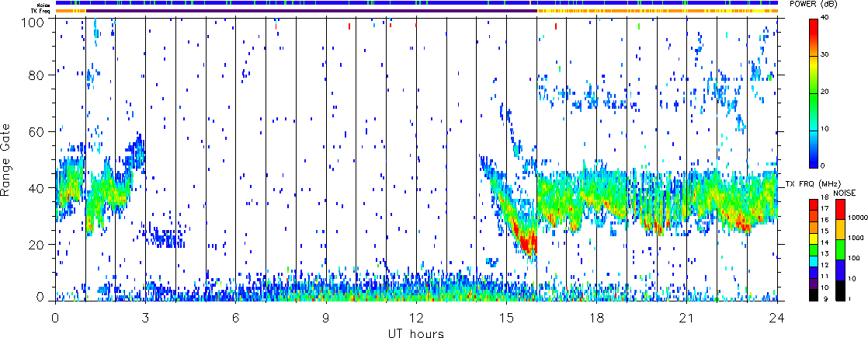868x338 pixels.
Task: Click the 3 label on UT hours axis
Action: (146, 318)
